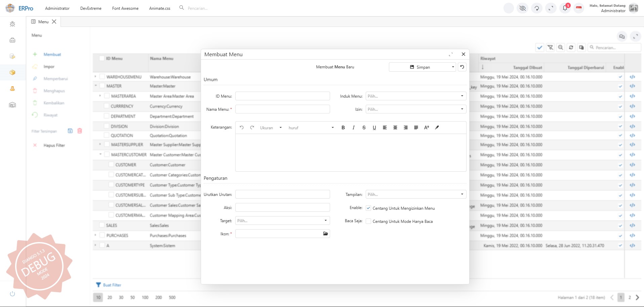Toggle italic formatting in Keterangan editor

[x=353, y=128]
